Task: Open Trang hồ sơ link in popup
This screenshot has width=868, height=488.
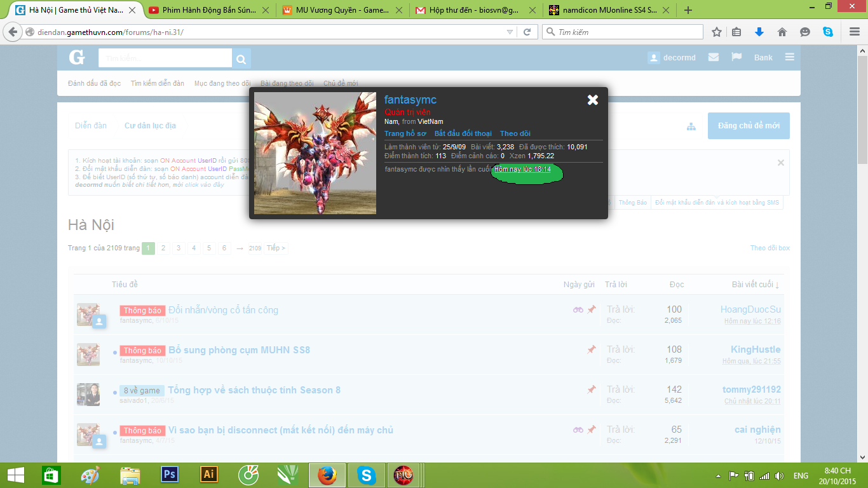Action: 405,133
